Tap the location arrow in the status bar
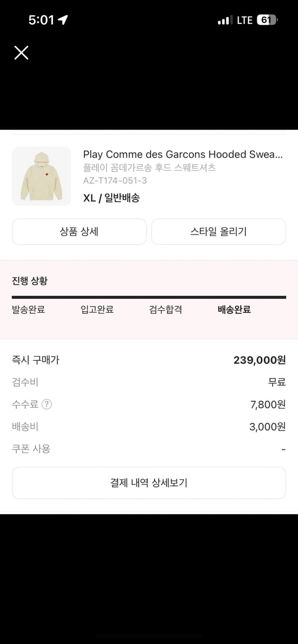Screen dimensions: 298x644 pyautogui.click(x=62, y=19)
